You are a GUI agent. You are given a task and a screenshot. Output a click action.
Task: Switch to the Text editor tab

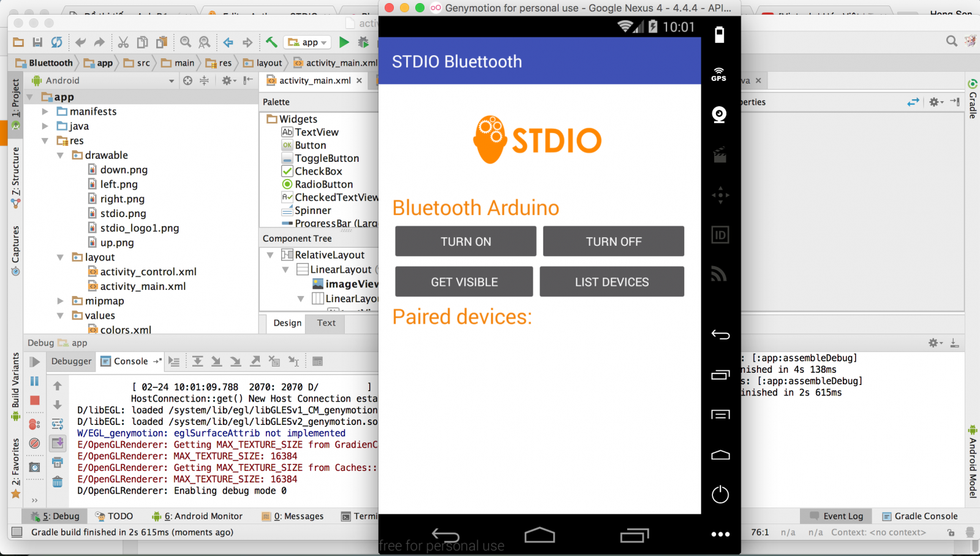tap(326, 323)
